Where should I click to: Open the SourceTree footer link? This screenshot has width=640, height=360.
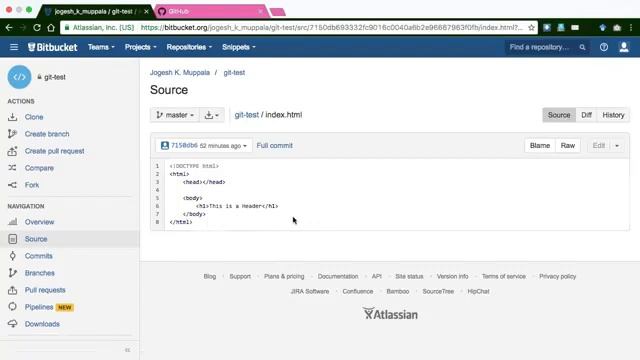tap(438, 291)
